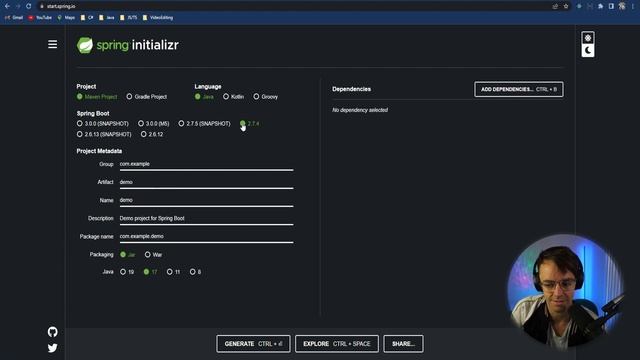
Task: Open the Twitter bird icon link
Action: 53,348
